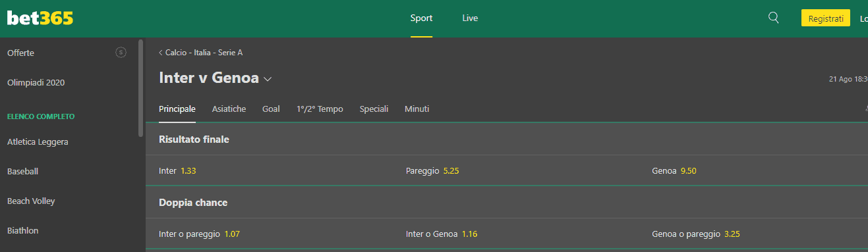
Task: Click the Registrati button
Action: click(826, 18)
